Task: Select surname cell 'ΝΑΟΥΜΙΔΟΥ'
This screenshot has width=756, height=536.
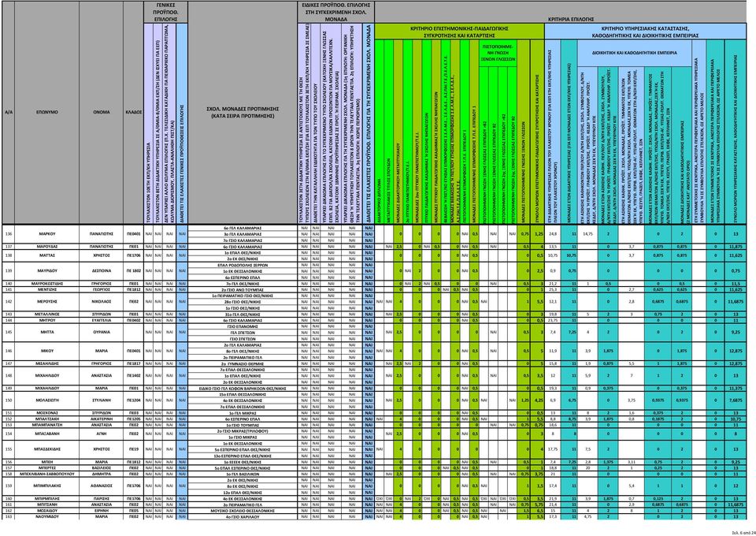Action: click(46, 517)
